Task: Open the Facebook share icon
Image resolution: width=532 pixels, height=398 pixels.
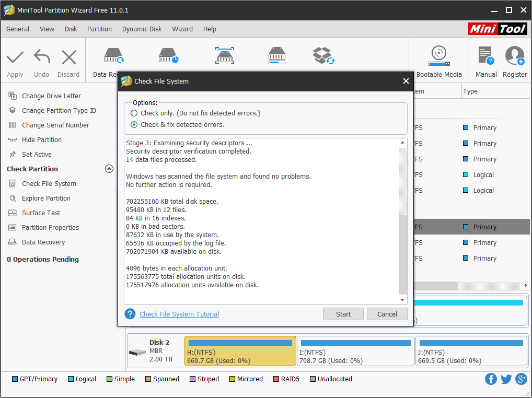Action: 491,379
